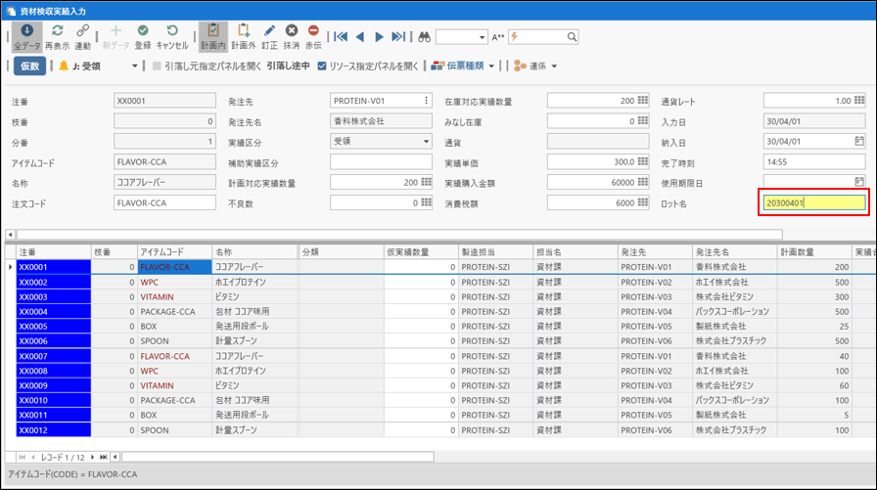This screenshot has height=490, width=877.
Task: Click the 全データ (all data) toolbar icon
Action: pos(25,32)
